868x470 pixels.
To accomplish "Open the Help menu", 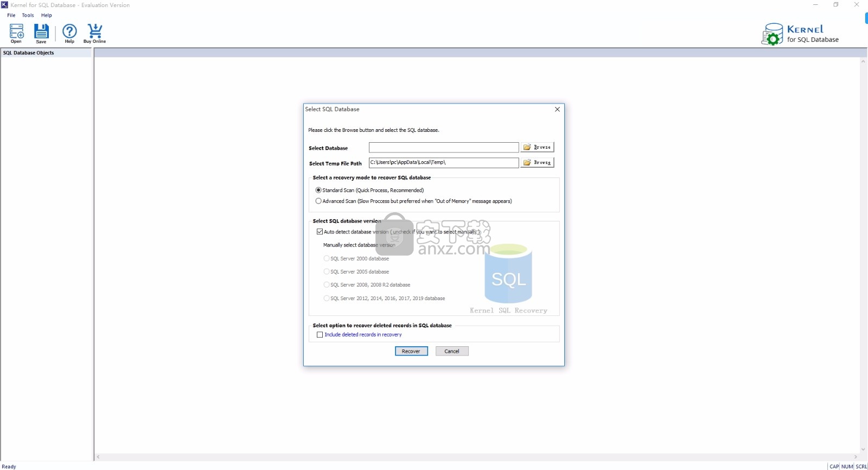I will pyautogui.click(x=47, y=15).
